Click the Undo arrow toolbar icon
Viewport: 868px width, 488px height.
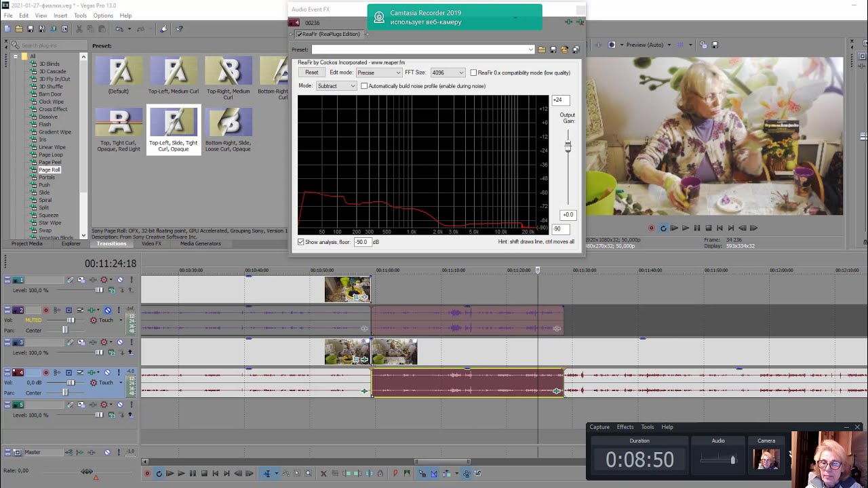119,29
